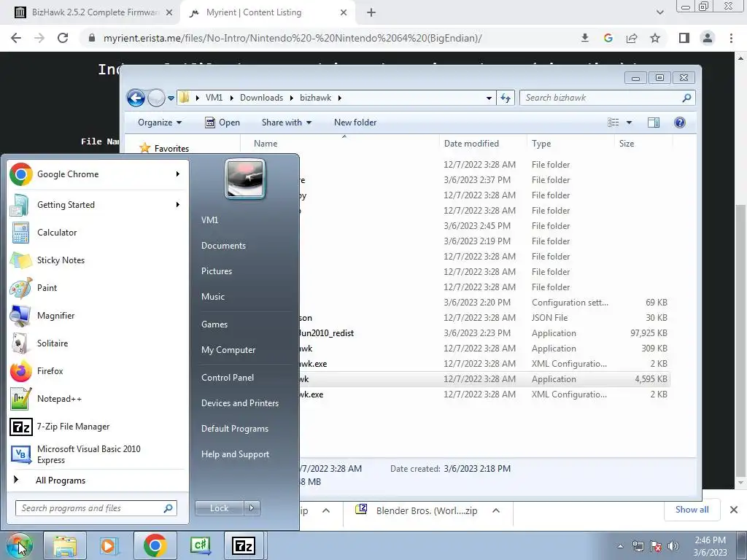Reload the Chrome page
The image size is (747, 560).
coord(63,38)
